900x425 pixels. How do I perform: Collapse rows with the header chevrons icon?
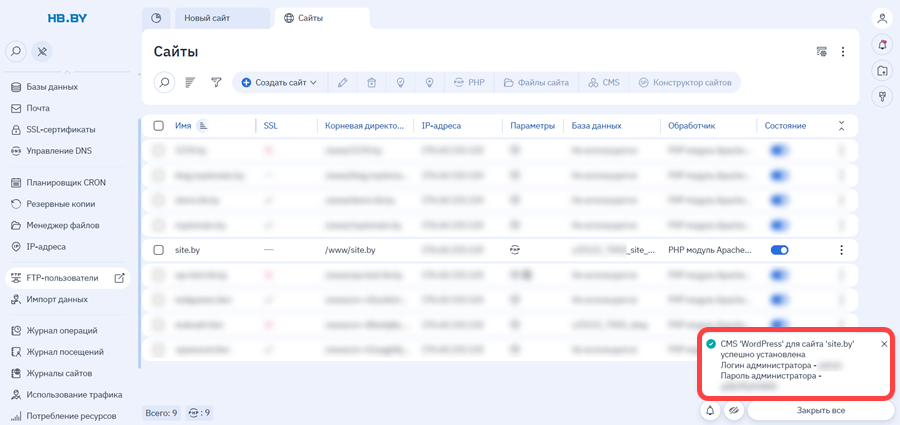click(x=841, y=126)
